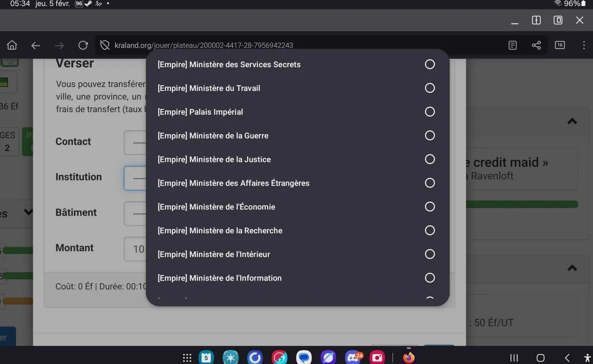The height and width of the screenshot is (364, 593).
Task: Open the Contact dropdown field
Action: (135, 142)
